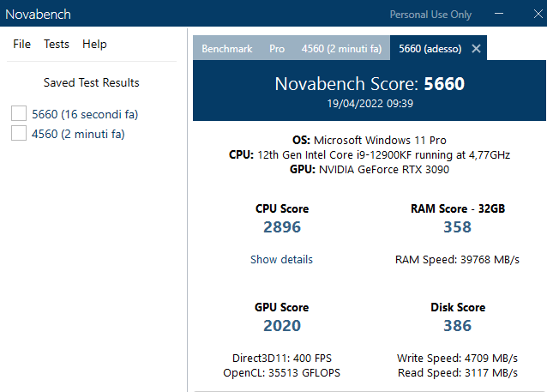The height and width of the screenshot is (392, 547).
Task: Open the File menu
Action: tap(21, 44)
